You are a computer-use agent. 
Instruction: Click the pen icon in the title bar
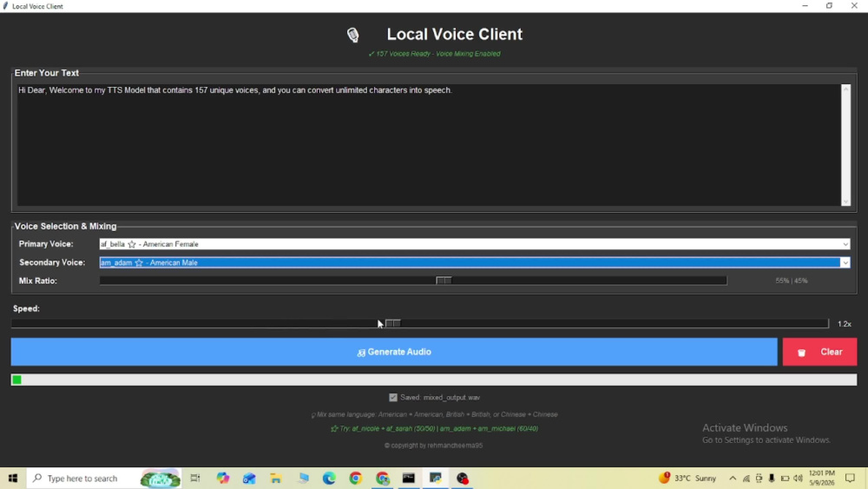point(5,6)
